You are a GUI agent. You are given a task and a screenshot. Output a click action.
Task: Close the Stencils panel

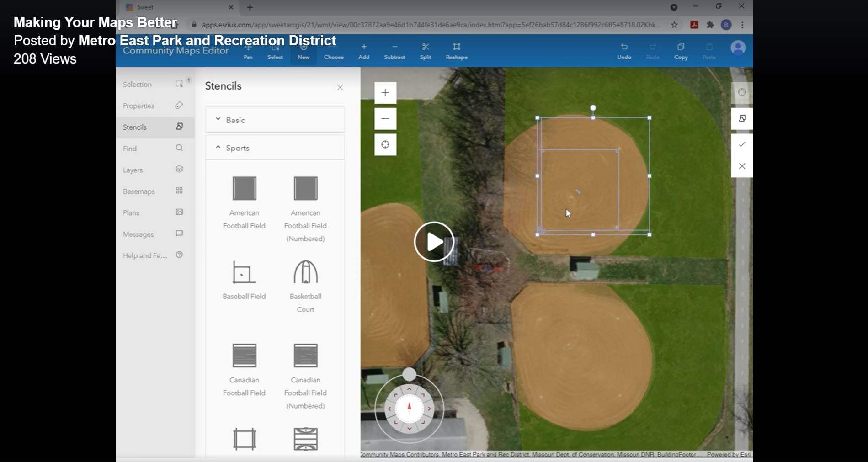pyautogui.click(x=340, y=87)
